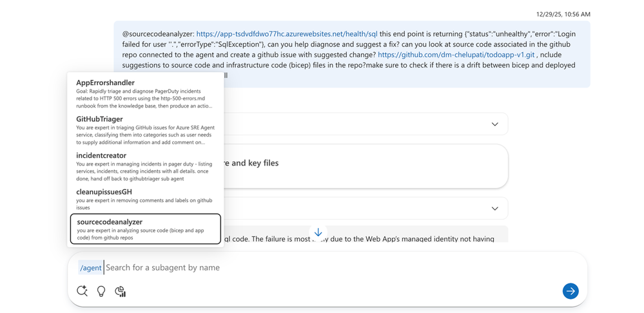This screenshot has width=644, height=313.
Task: Choose GitHubTriager from the subagent list
Action: 144,131
